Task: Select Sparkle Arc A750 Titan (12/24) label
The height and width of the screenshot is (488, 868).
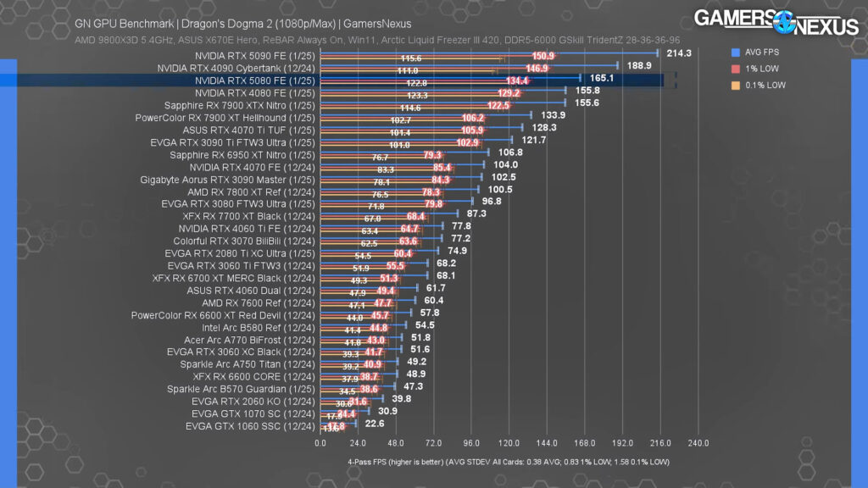Action: tap(248, 364)
